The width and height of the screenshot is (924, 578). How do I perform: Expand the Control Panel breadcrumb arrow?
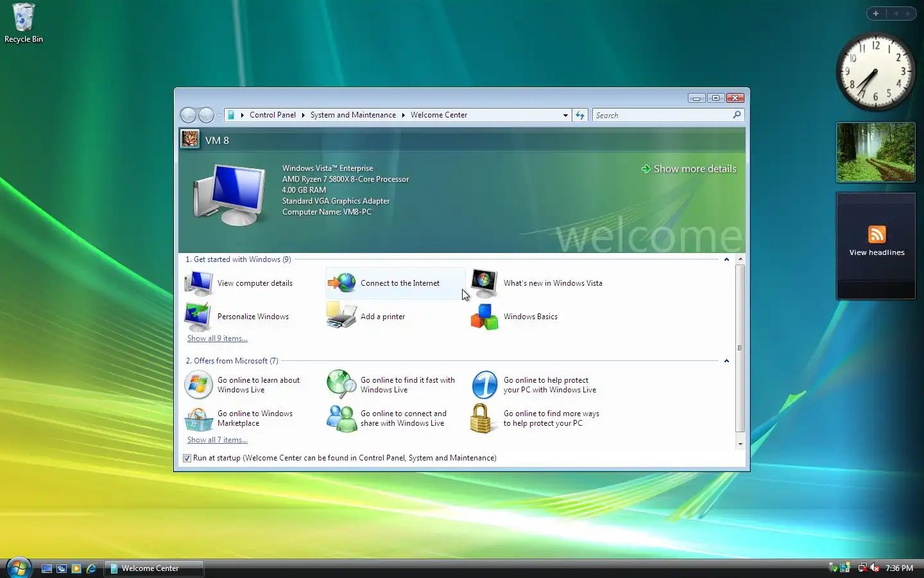[303, 115]
